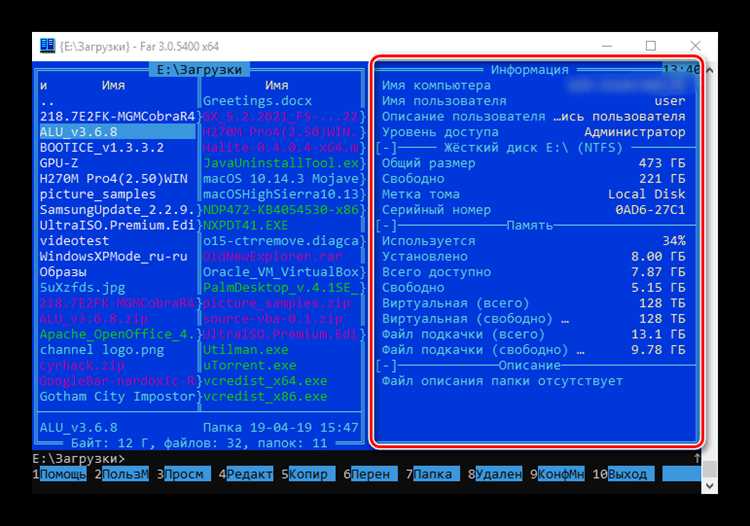The height and width of the screenshot is (526, 750).
Task: Collapse the Память section
Action: (x=386, y=225)
